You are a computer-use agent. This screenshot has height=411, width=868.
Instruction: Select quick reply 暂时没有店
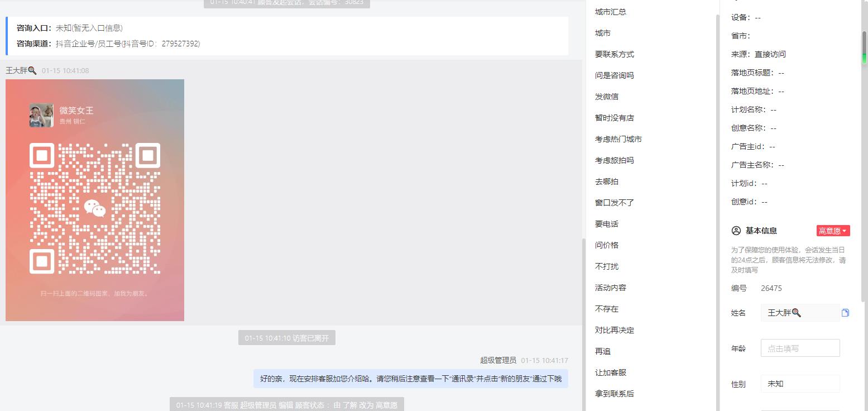tap(615, 118)
